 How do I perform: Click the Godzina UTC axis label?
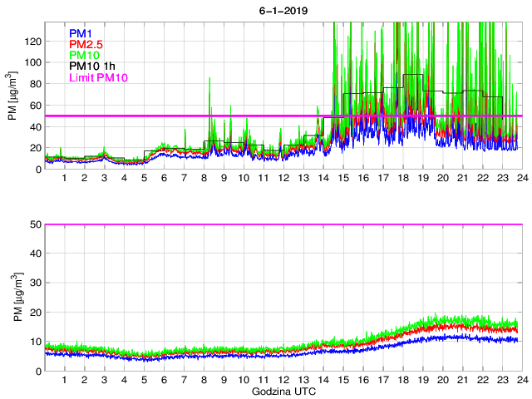click(282, 391)
